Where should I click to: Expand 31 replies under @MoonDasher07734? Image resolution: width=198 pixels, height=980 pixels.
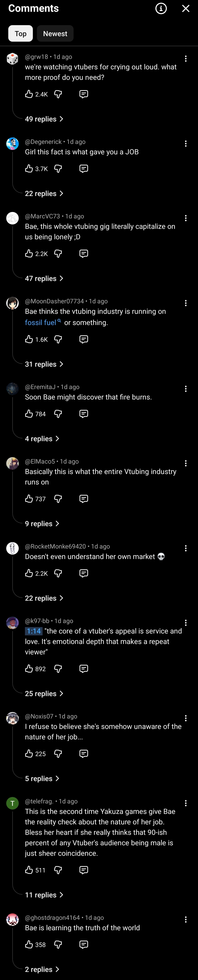[x=44, y=364]
